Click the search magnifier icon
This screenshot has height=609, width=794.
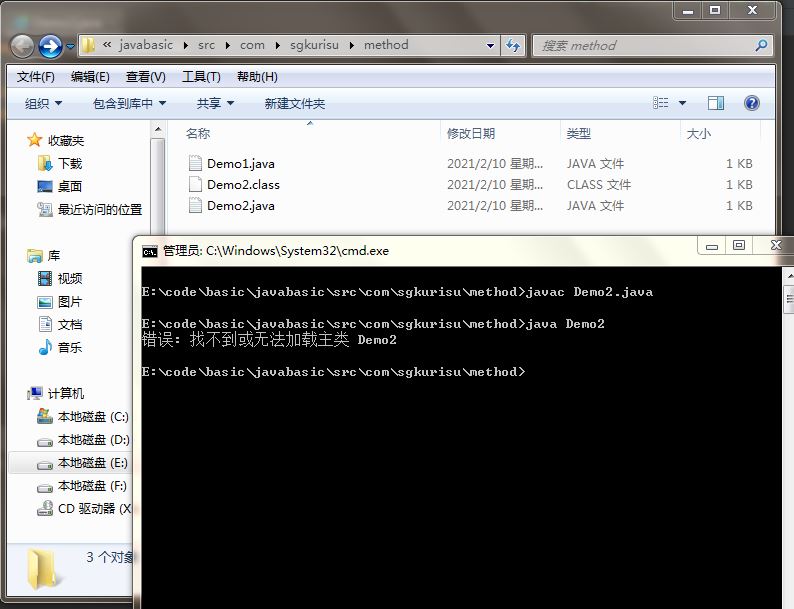click(x=761, y=46)
